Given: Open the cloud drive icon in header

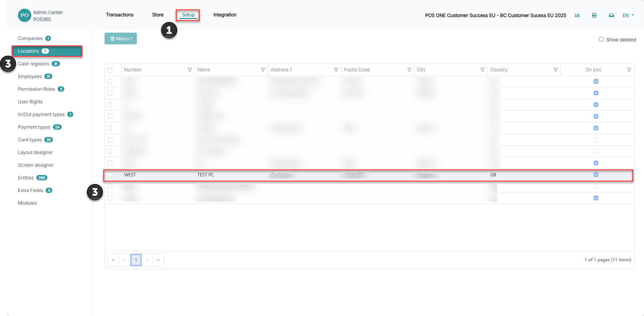Looking at the screenshot, I should (611, 15).
